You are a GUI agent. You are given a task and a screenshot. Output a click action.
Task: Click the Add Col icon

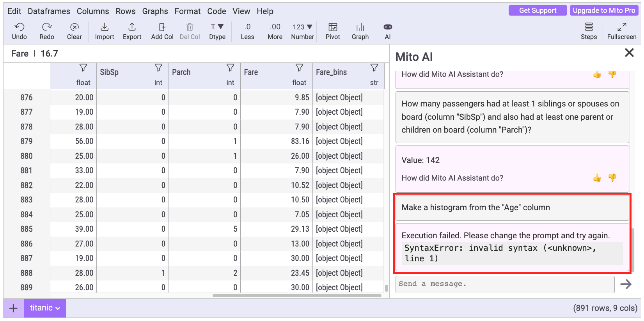162,27
